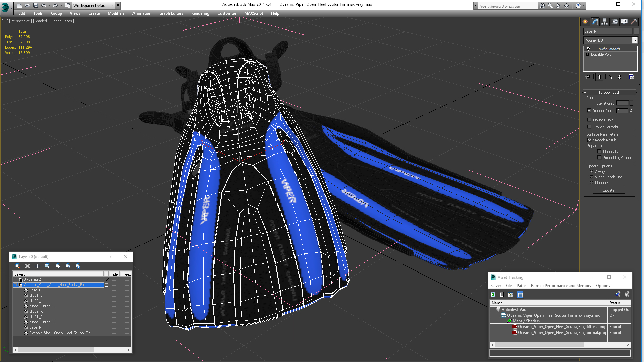Enable Separate by Materials checkbox

pos(600,152)
